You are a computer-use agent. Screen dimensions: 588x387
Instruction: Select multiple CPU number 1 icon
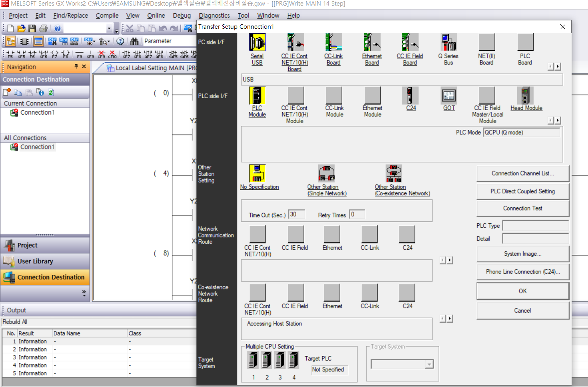coord(253,360)
